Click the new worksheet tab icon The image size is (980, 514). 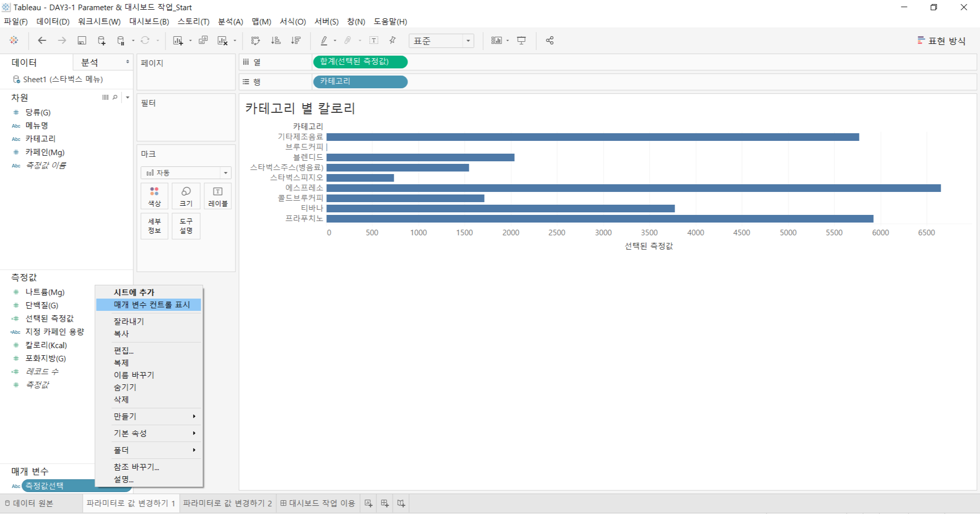pos(369,503)
